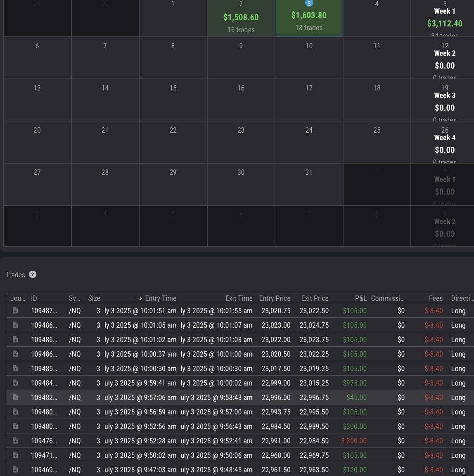The width and height of the screenshot is (474, 476).
Task: Click exit price 22,969.75
Action: (x=314, y=455)
